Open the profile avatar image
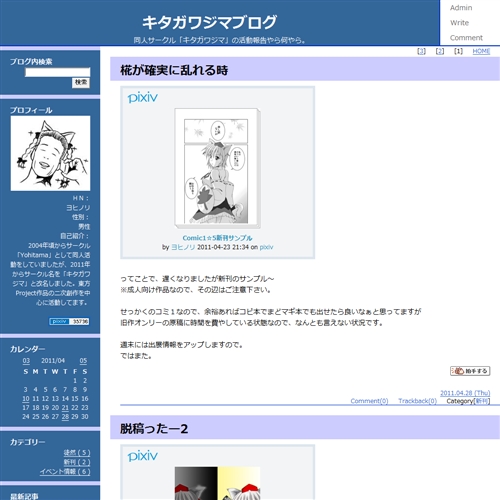The image size is (500, 500). (50, 153)
